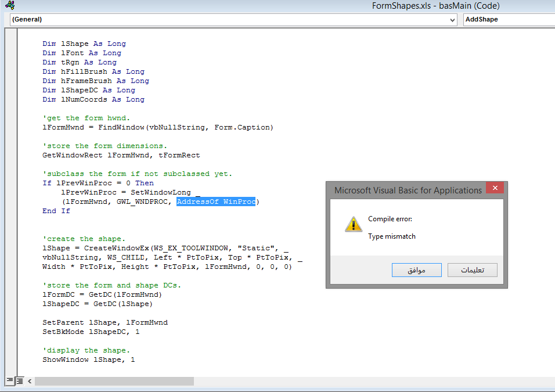Click the lShape = CreateWindowEx line
555x392 pixels.
pos(165,248)
